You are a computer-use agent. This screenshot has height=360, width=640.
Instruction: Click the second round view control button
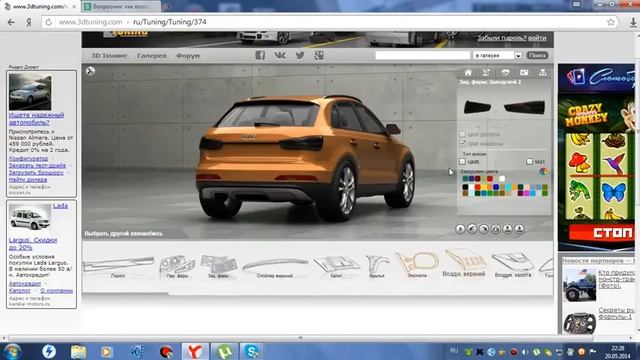point(472,229)
